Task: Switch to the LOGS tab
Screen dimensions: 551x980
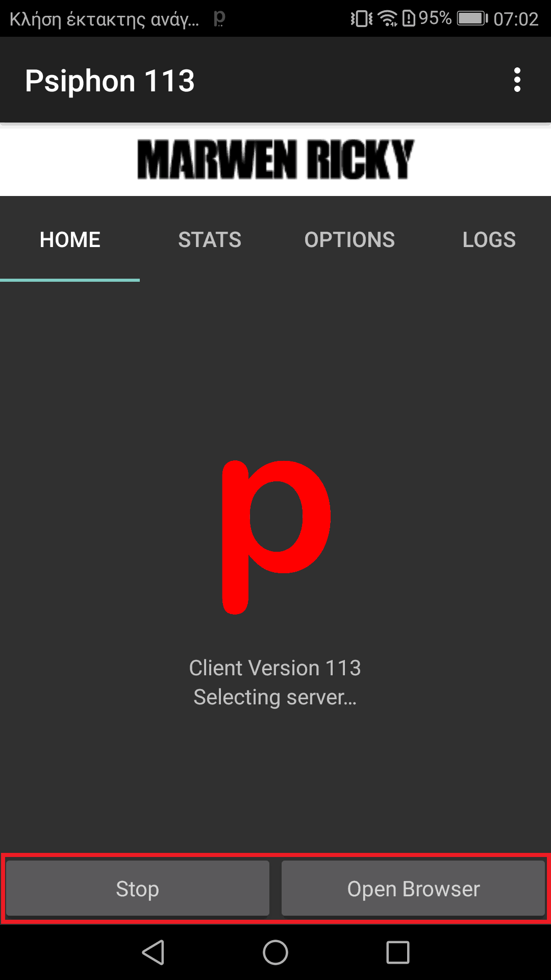Action: coord(489,239)
